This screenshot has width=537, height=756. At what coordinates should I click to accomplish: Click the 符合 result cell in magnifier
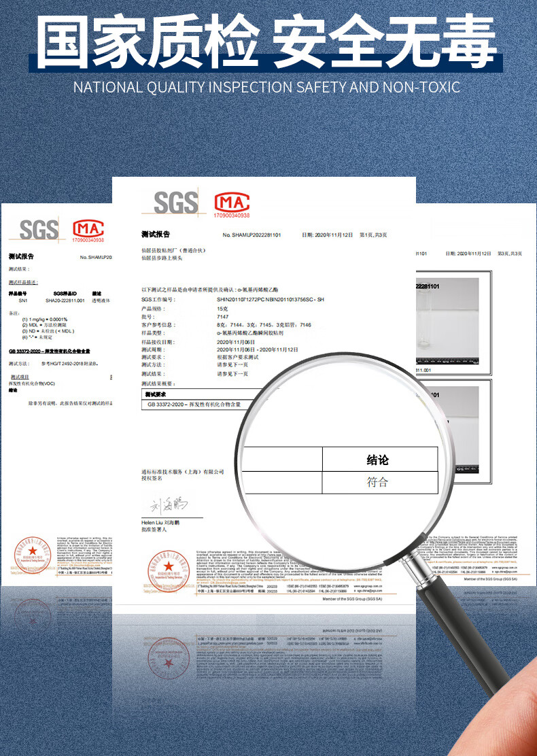click(380, 482)
